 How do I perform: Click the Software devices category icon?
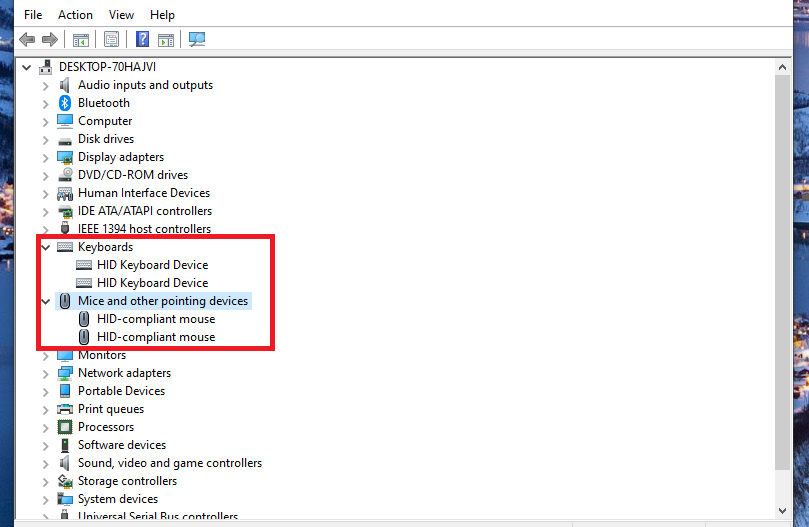[65, 445]
